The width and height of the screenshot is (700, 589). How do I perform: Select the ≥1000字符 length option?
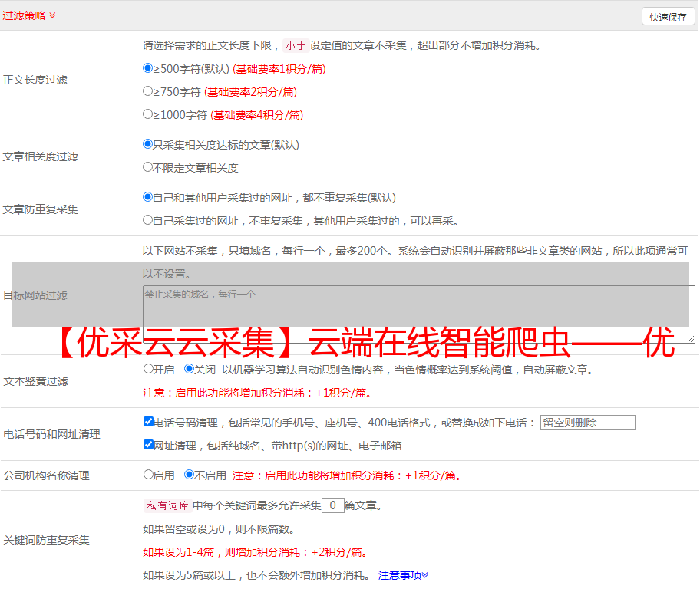[x=148, y=114]
